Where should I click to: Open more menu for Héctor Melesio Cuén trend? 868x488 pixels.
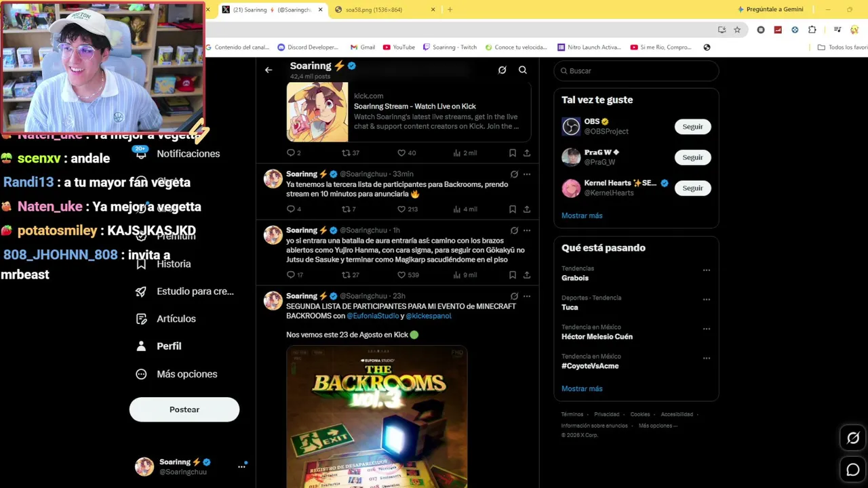pyautogui.click(x=707, y=329)
